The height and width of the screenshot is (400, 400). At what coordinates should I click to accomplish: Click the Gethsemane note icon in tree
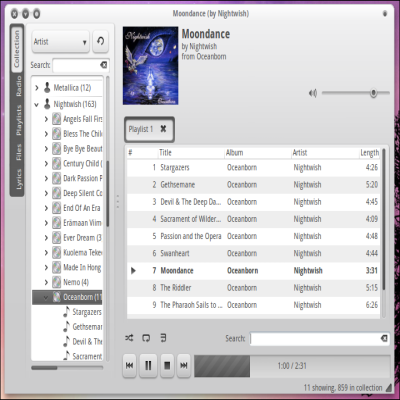coord(67,327)
